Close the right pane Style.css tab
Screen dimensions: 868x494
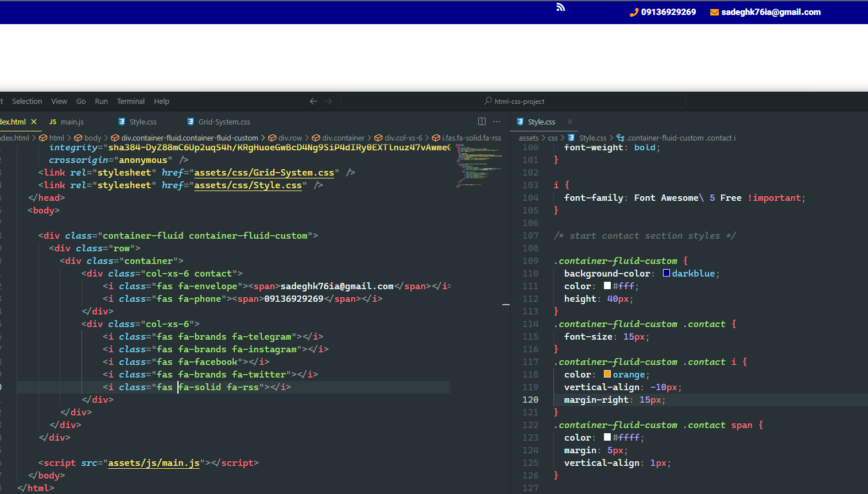point(570,122)
